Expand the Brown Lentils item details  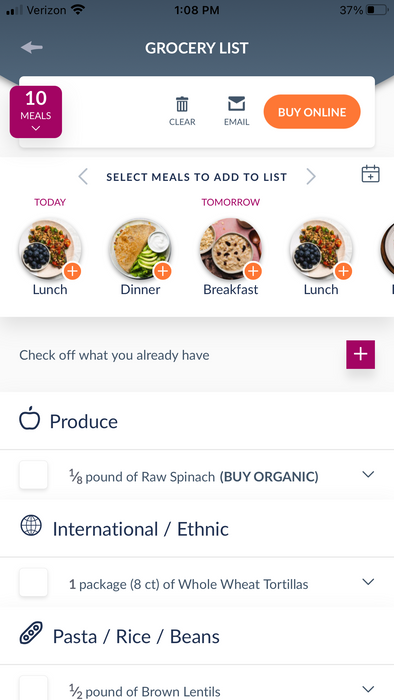pos(368,689)
